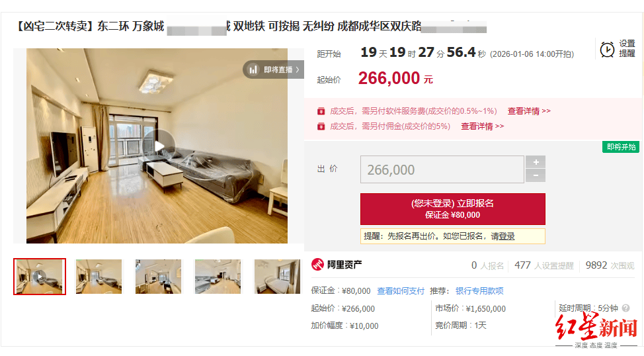Click the bid amount input field
The height and width of the screenshot is (356, 644).
pyautogui.click(x=442, y=169)
